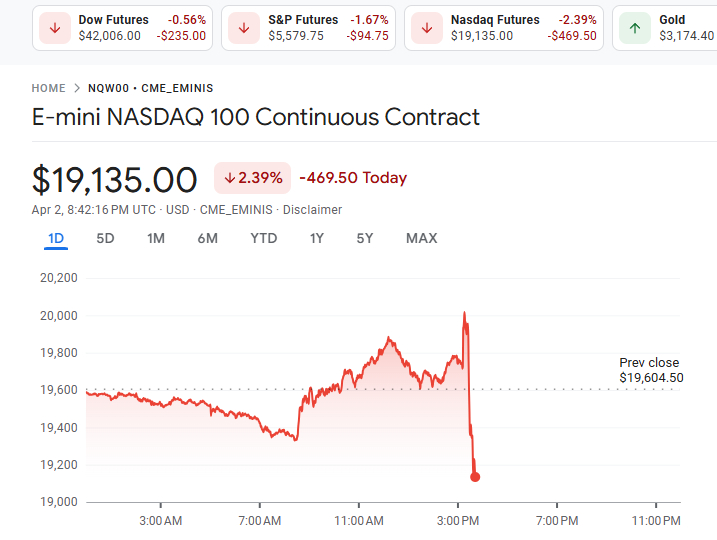
Task: Open the 1Y chart view
Action: (x=317, y=238)
